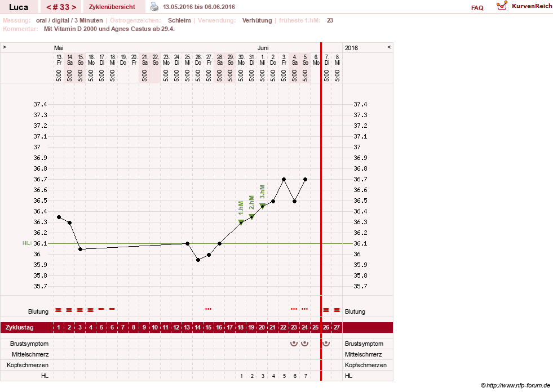Click the bleeding mark on cycle day 2

(69, 310)
